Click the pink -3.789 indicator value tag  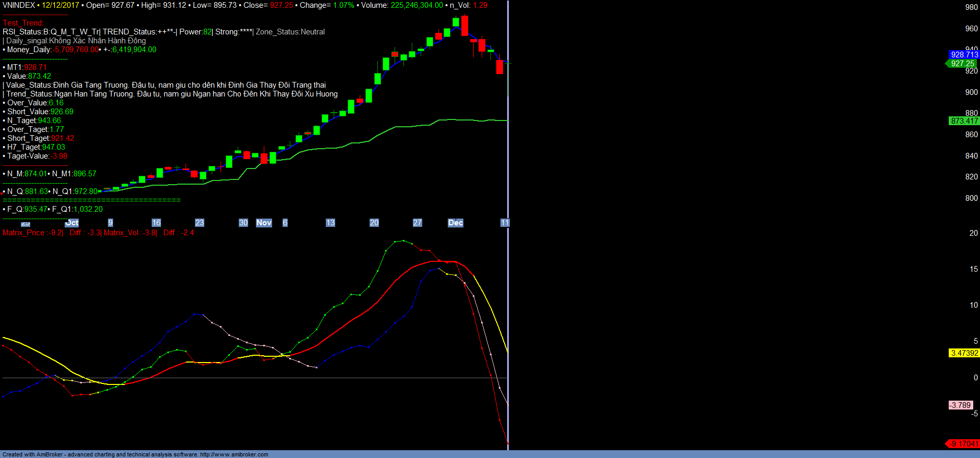coord(960,405)
